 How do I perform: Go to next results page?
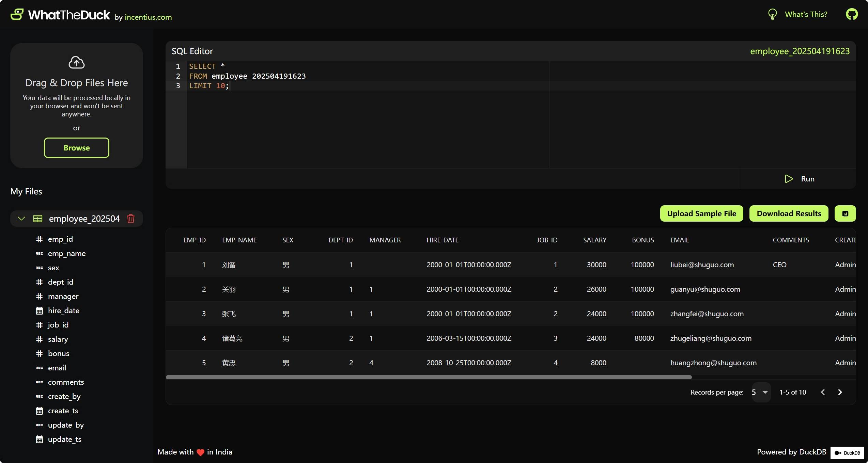(x=840, y=392)
